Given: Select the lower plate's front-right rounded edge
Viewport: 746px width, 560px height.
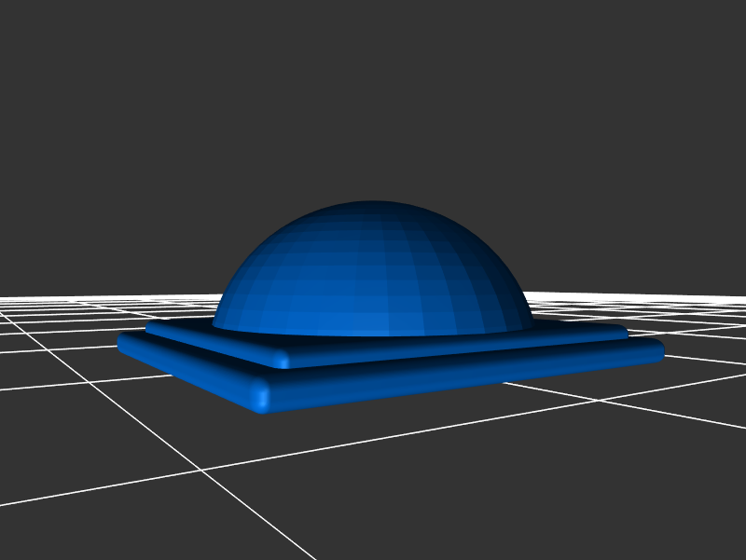Looking at the screenshot, I should (466, 376).
